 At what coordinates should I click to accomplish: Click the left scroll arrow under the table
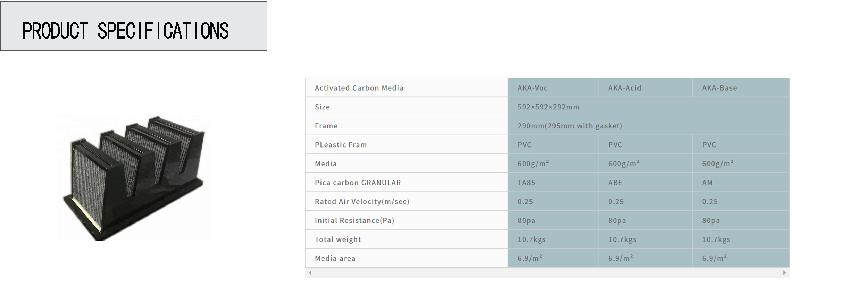coord(310,273)
